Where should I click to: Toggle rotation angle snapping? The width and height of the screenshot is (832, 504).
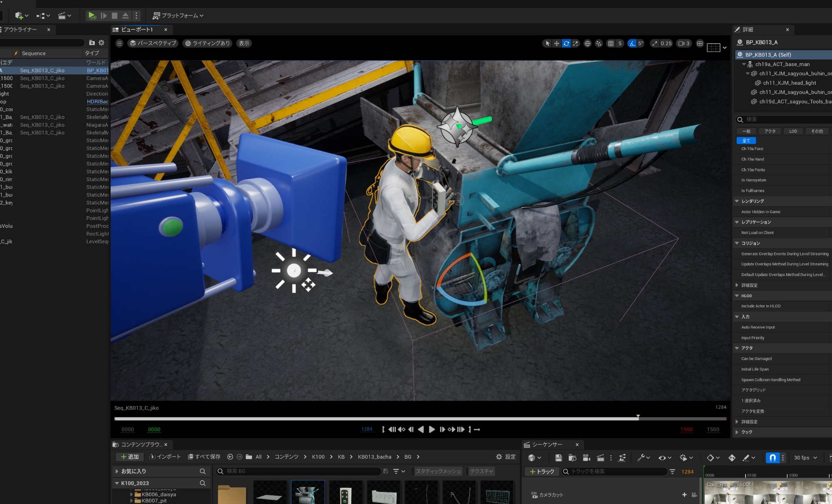(632, 43)
